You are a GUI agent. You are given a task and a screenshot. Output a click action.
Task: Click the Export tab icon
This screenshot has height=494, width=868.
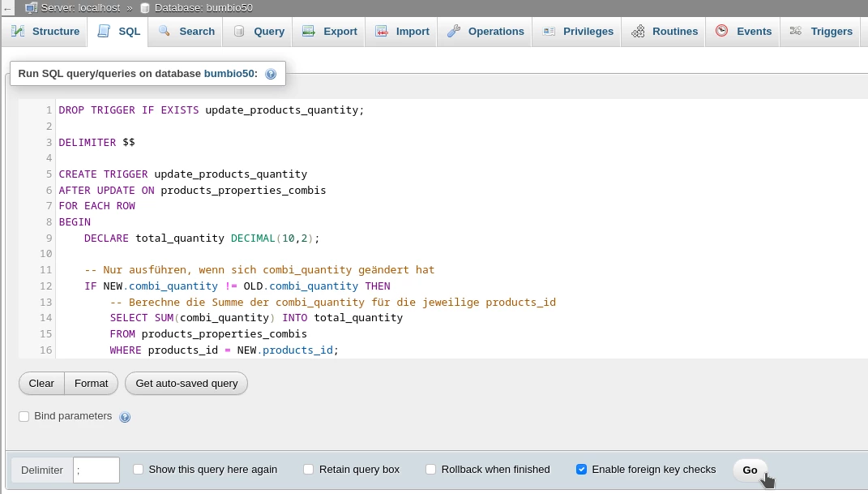[308, 31]
